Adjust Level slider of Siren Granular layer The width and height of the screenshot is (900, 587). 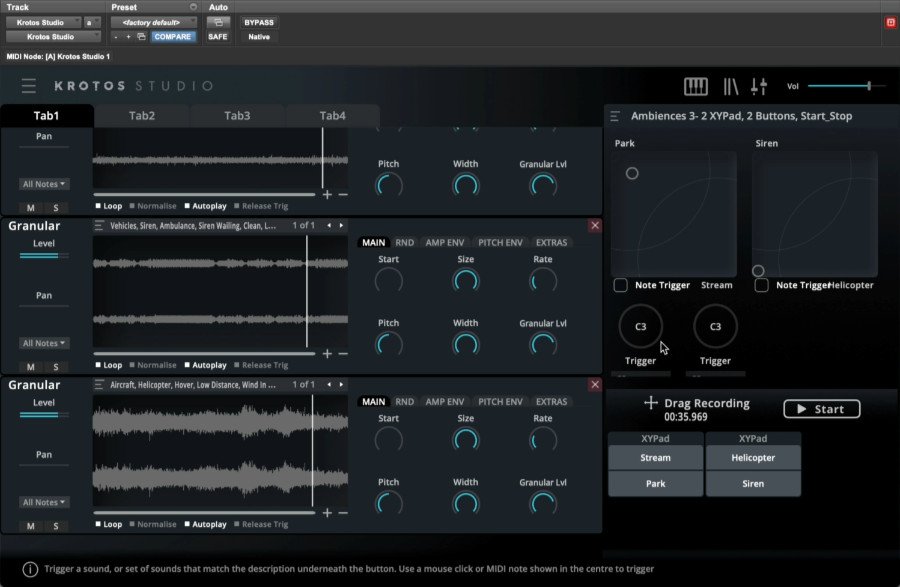pyautogui.click(x=44, y=256)
